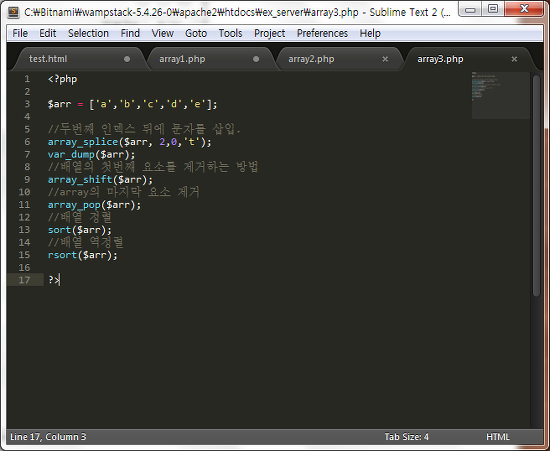Click the Sublime Text app icon in title bar
The height and width of the screenshot is (451, 550).
pos(14,12)
